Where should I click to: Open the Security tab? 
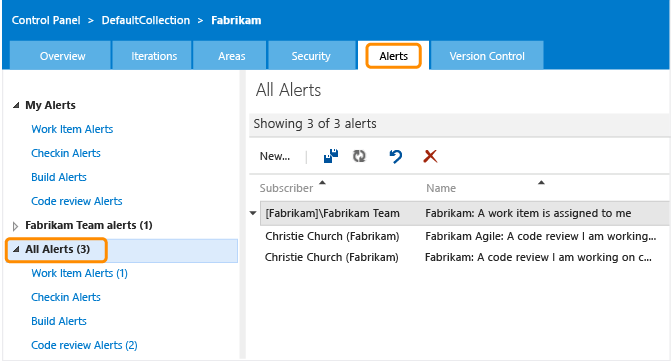[x=312, y=56]
